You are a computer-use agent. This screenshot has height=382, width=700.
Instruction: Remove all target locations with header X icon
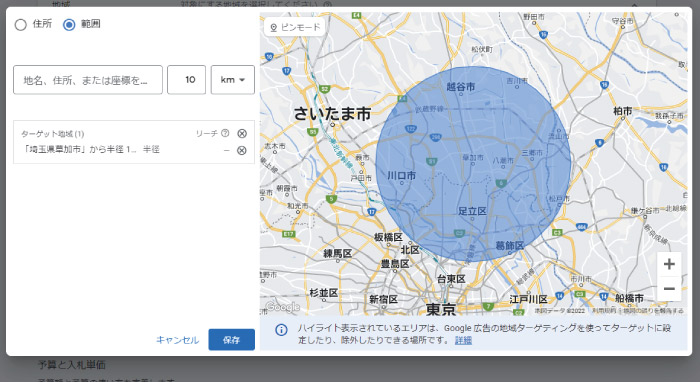(242, 133)
